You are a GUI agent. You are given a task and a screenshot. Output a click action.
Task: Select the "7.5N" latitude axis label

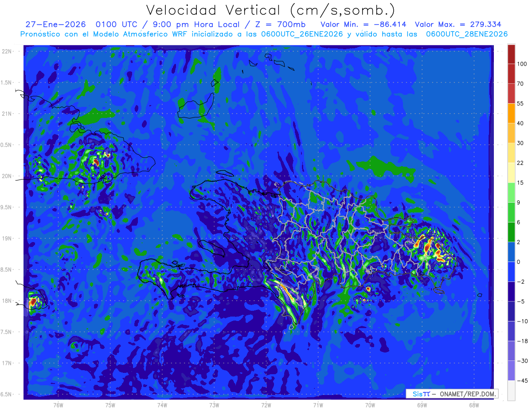point(7,332)
